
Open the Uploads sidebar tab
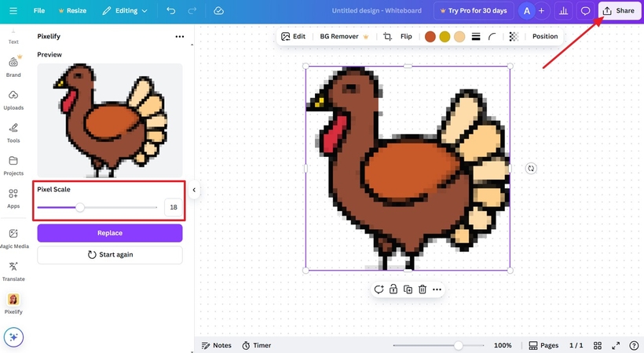click(x=13, y=100)
